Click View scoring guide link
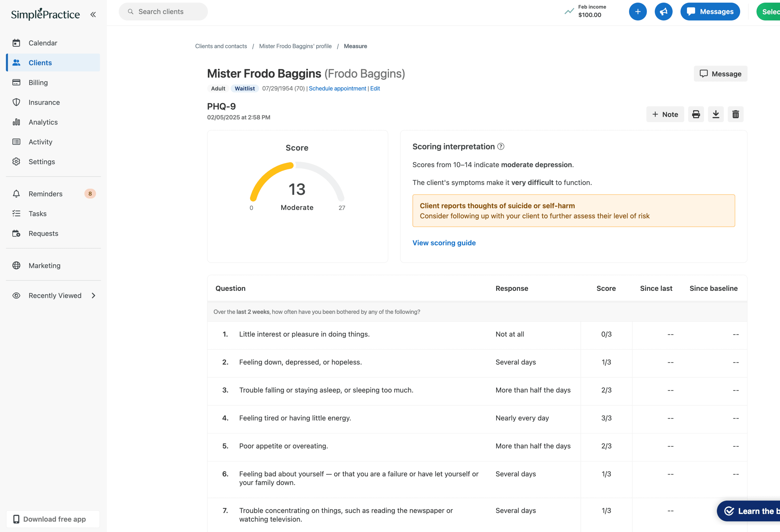Viewport: 780px width, 532px height. click(x=444, y=243)
